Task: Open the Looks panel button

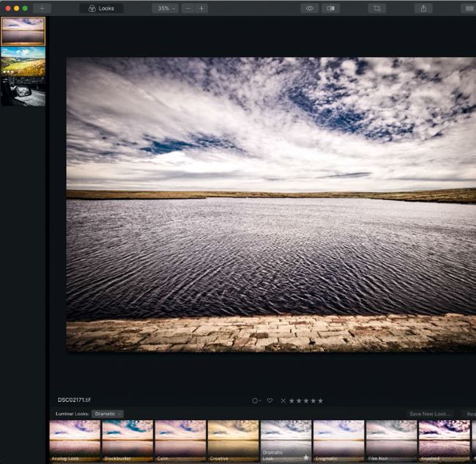Action: click(101, 8)
